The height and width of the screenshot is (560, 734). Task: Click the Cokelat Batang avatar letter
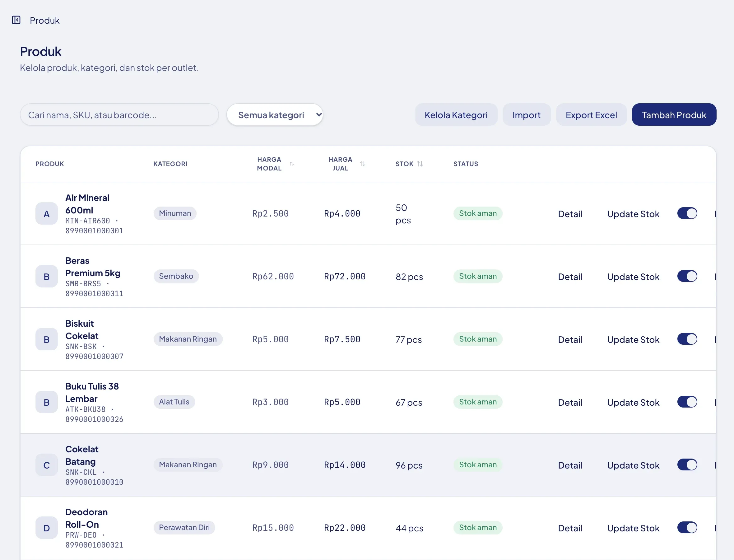[x=47, y=465]
